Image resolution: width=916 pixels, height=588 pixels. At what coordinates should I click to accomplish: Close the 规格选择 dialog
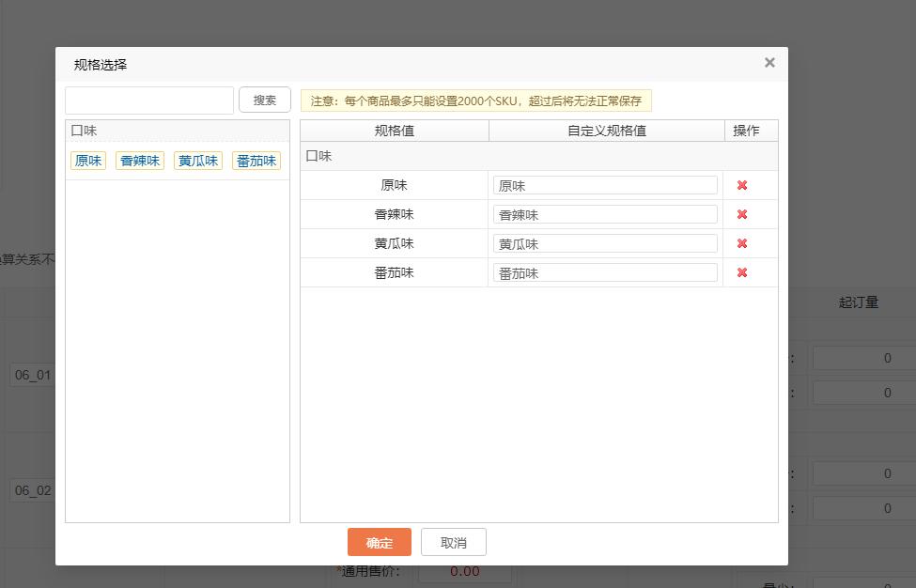click(x=769, y=63)
